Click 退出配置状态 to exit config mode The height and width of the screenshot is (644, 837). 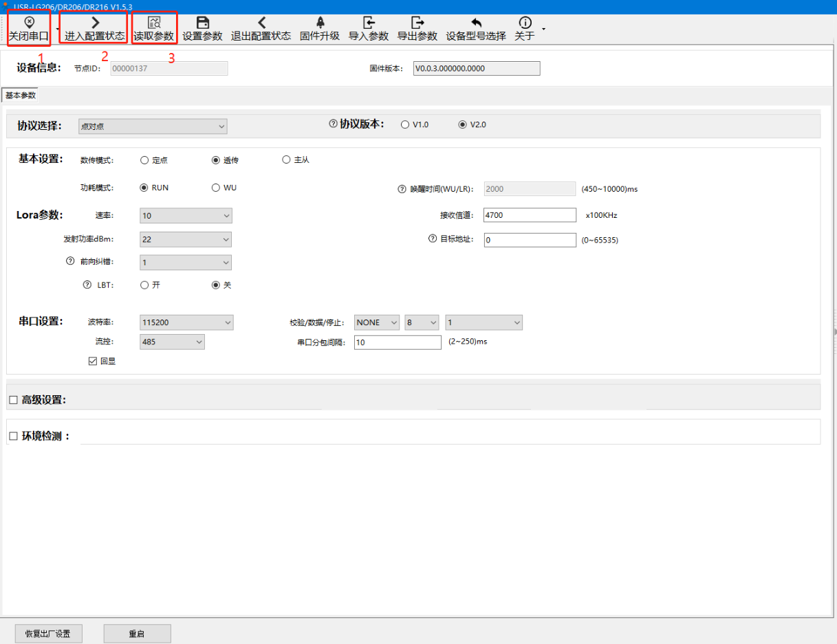(261, 23)
